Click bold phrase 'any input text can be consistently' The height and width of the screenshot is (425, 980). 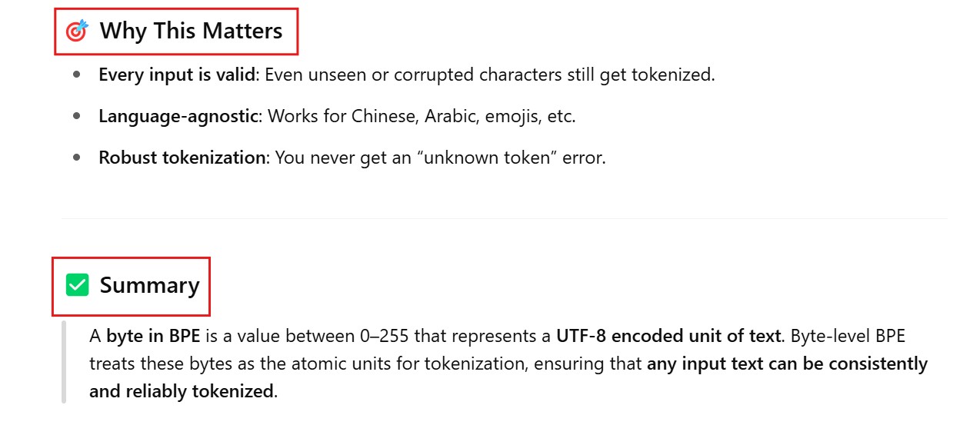point(787,364)
